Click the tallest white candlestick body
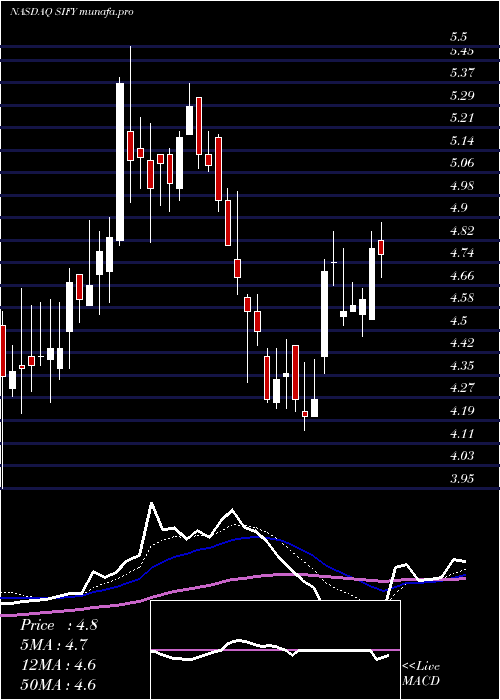 [x=120, y=162]
